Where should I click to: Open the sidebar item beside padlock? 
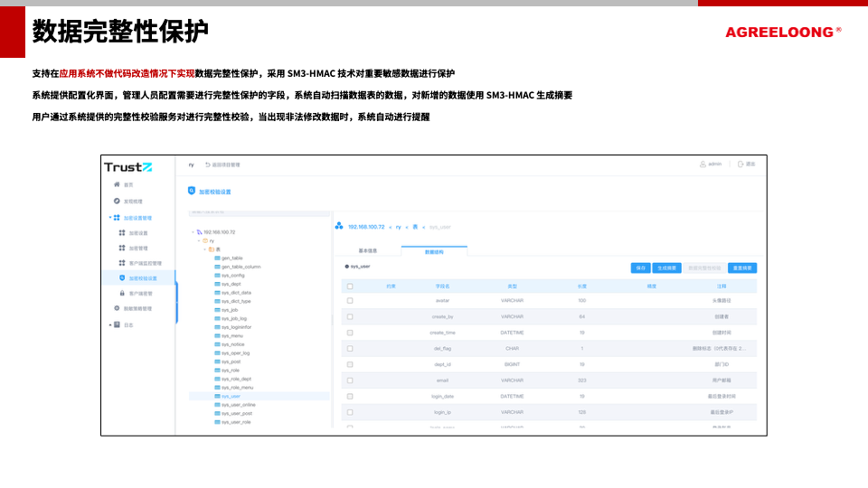click(141, 293)
